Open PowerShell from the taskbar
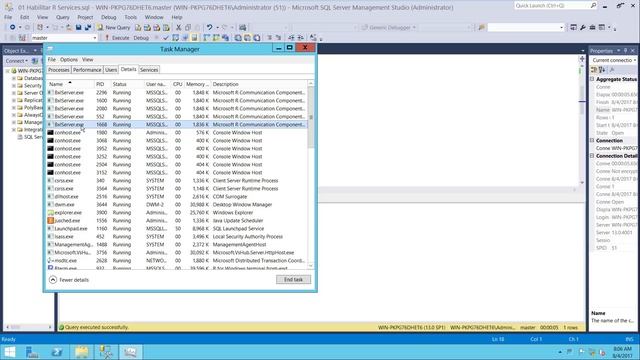 [57, 352]
